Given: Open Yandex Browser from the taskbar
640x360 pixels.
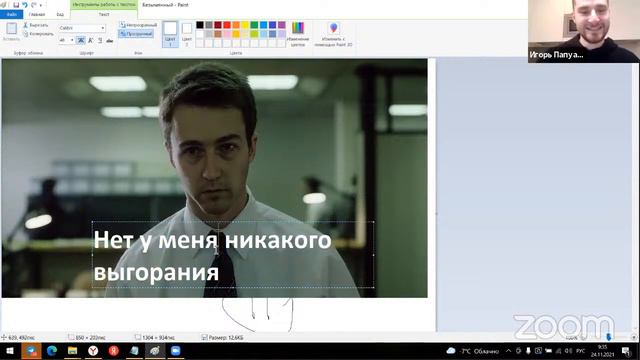Looking at the screenshot, I should [x=93, y=351].
